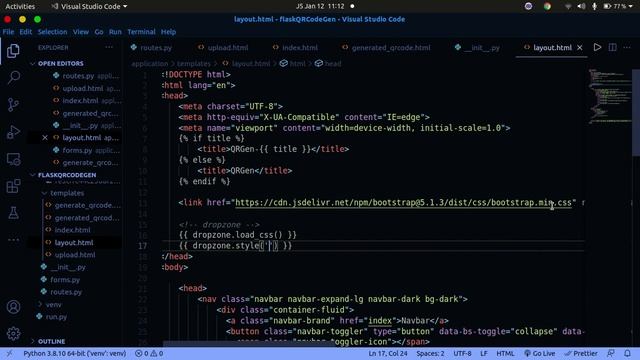
Task: Collapse the FLASKQRCODEGEN folder section
Action: coord(67,175)
